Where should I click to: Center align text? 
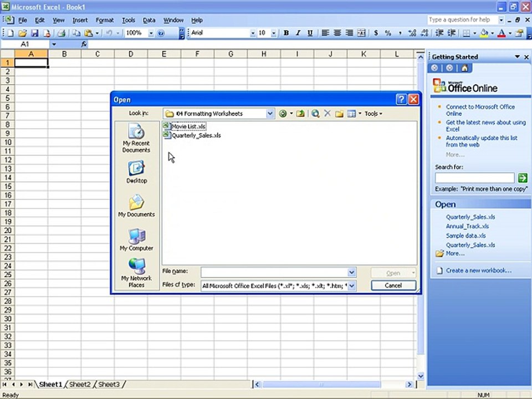337,33
